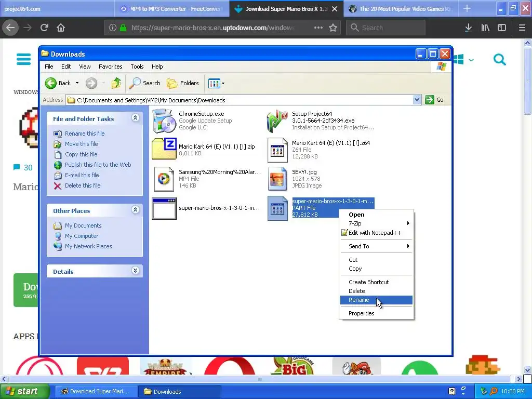Open the Back history dropdown arrow
Image resolution: width=532 pixels, height=399 pixels.
point(77,83)
